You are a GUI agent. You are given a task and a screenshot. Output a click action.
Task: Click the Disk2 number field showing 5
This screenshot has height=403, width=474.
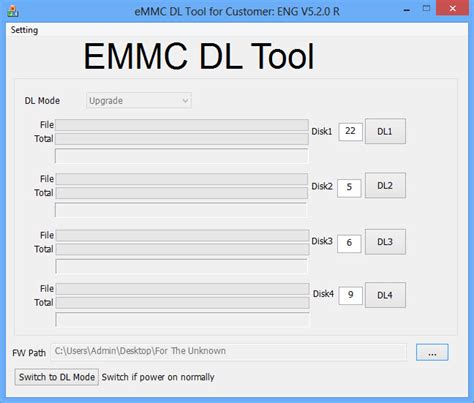[349, 188]
